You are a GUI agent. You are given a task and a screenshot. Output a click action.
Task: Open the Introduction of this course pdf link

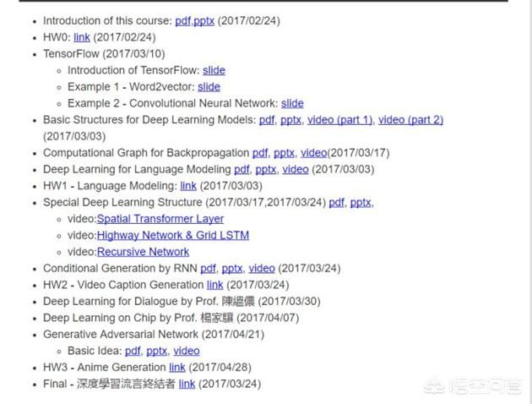pyautogui.click(x=182, y=21)
